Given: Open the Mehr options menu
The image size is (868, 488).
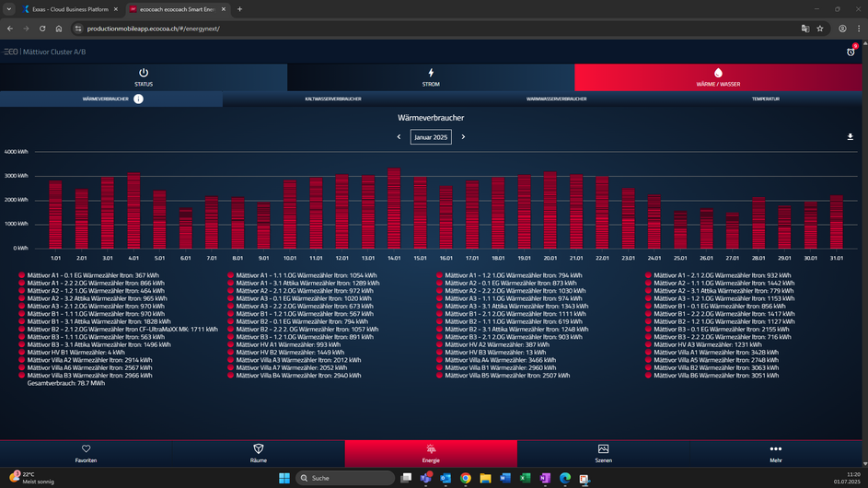Looking at the screenshot, I should click(776, 454).
